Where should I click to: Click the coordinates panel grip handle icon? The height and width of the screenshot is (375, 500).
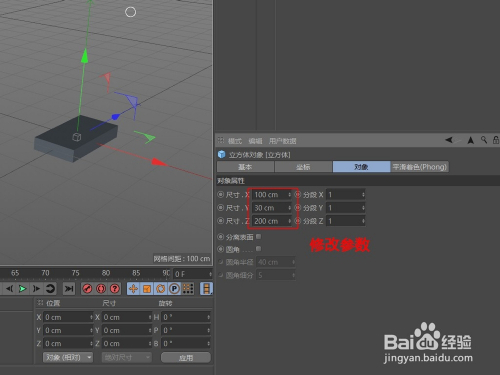tap(40, 303)
